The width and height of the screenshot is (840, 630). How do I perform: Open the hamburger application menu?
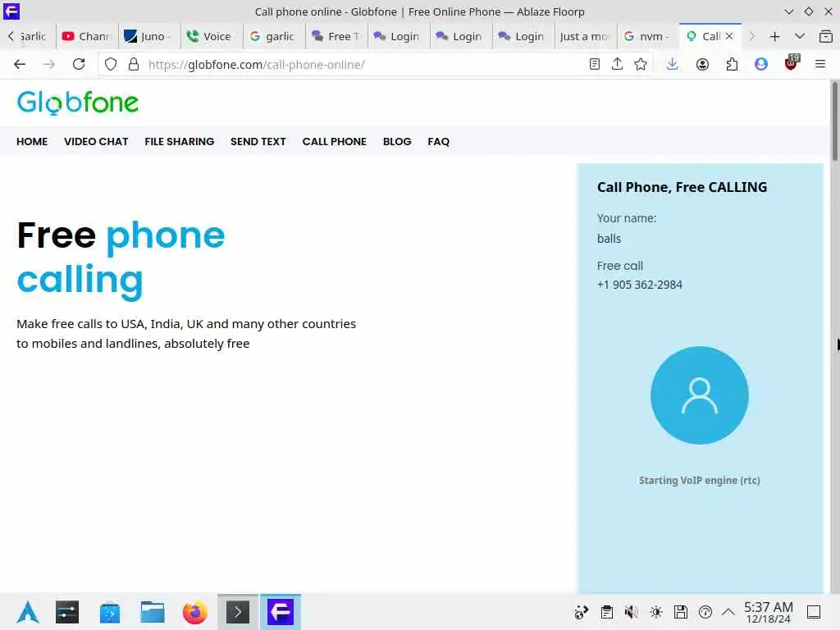[819, 64]
